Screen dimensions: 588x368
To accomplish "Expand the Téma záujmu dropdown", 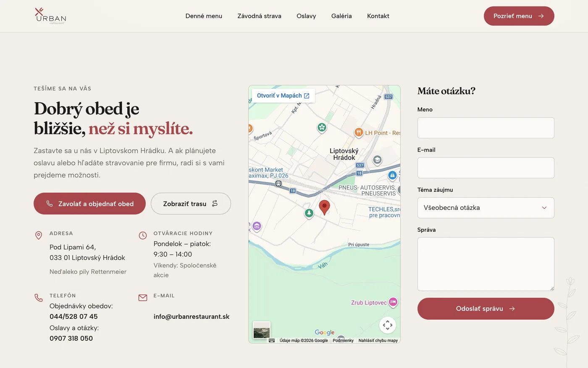I will pyautogui.click(x=486, y=208).
